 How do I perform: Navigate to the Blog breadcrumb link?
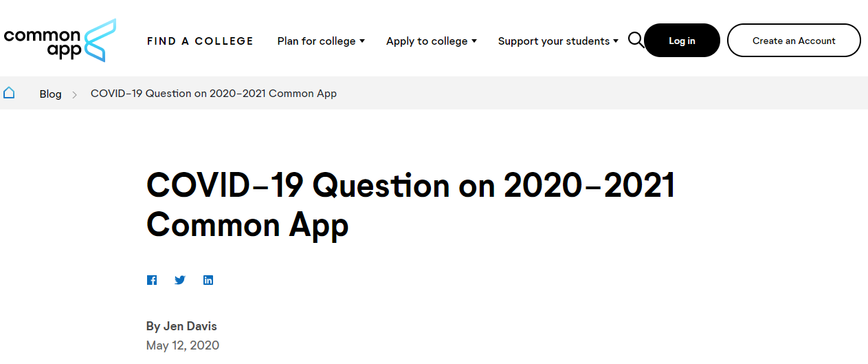point(50,94)
